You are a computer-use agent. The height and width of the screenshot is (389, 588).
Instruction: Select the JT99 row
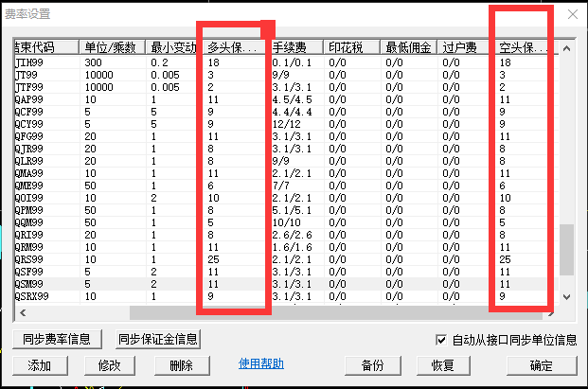point(287,75)
